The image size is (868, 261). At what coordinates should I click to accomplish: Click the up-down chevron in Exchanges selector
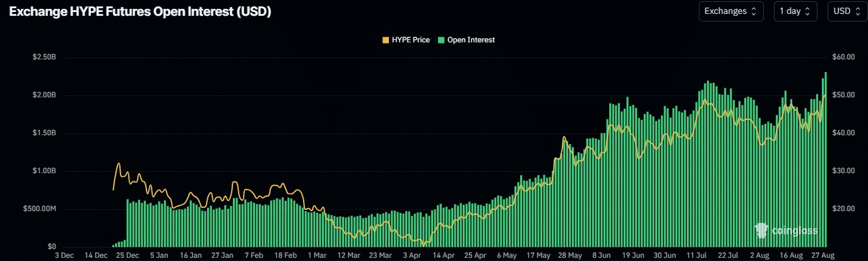click(x=753, y=11)
